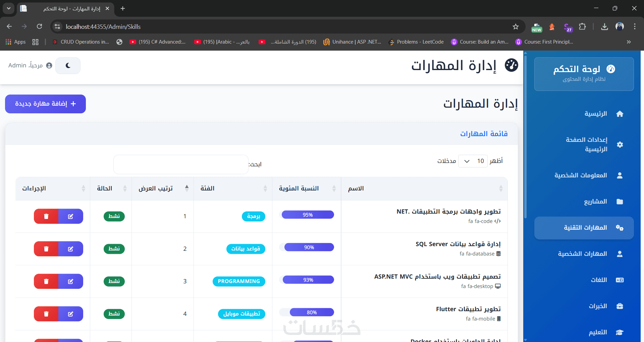Sort by ترتيب العرض column
This screenshot has width=644, height=342.
pos(163,188)
